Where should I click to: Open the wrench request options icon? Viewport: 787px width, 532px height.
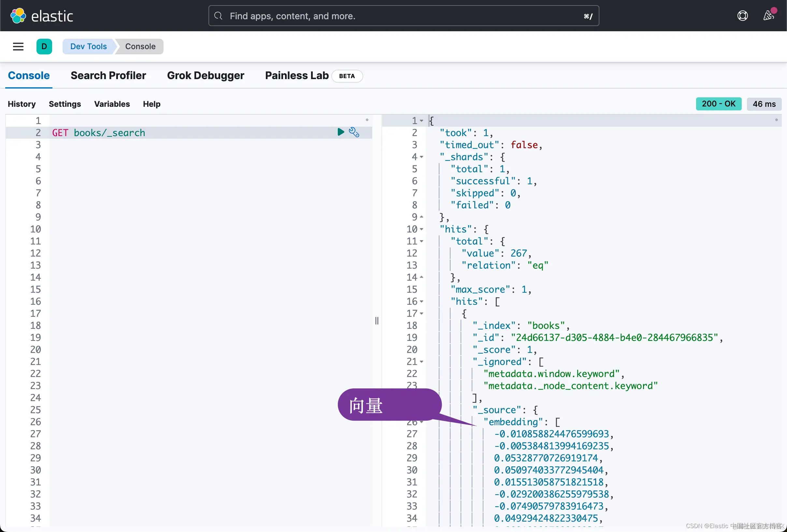tap(354, 132)
